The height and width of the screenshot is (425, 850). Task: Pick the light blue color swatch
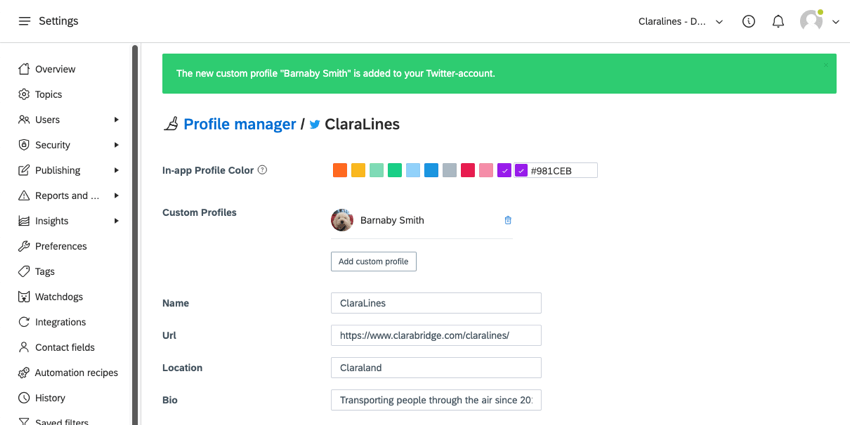[413, 170]
